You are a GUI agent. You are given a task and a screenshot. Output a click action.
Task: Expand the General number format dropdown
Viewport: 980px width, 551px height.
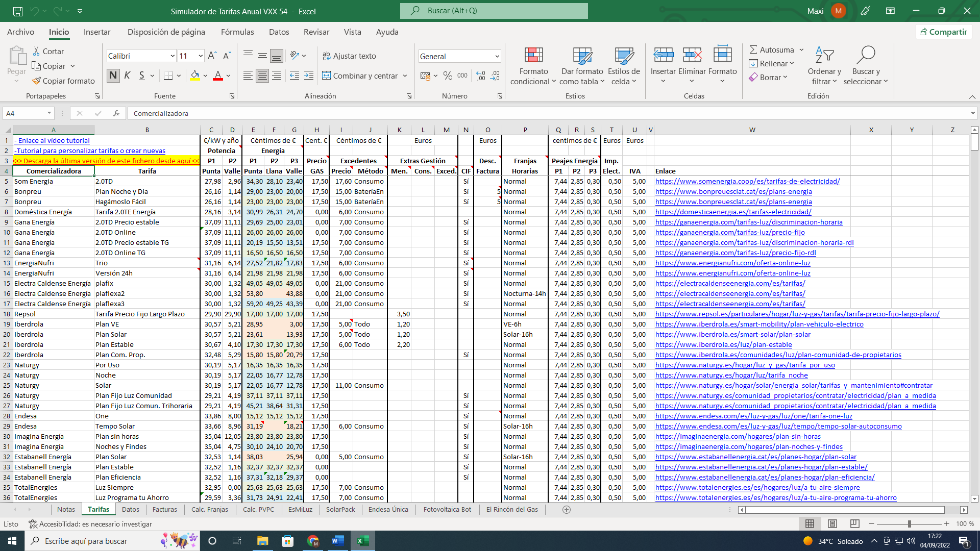tap(497, 56)
